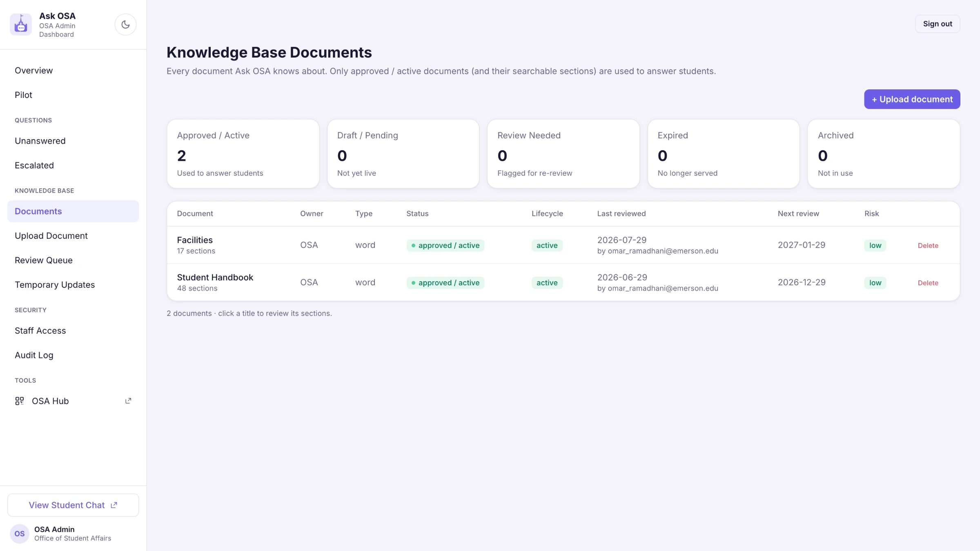Click the Expired stat card
Screen dimensions: 980x551
(723, 153)
